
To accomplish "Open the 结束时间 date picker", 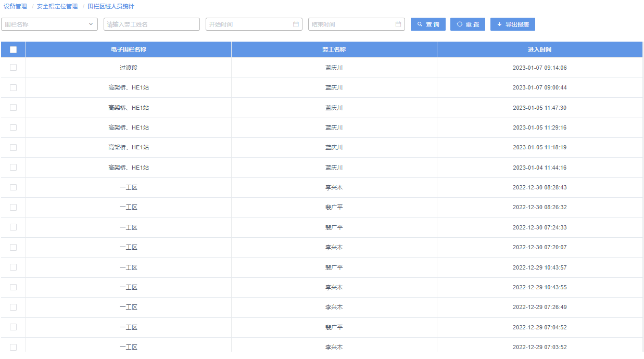I will click(x=352, y=24).
